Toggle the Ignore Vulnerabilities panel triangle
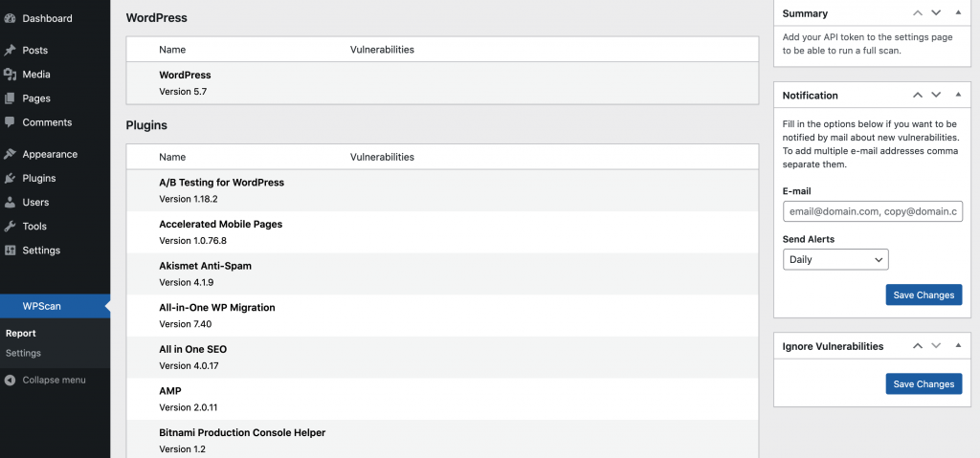Image resolution: width=980 pixels, height=458 pixels. point(958,345)
